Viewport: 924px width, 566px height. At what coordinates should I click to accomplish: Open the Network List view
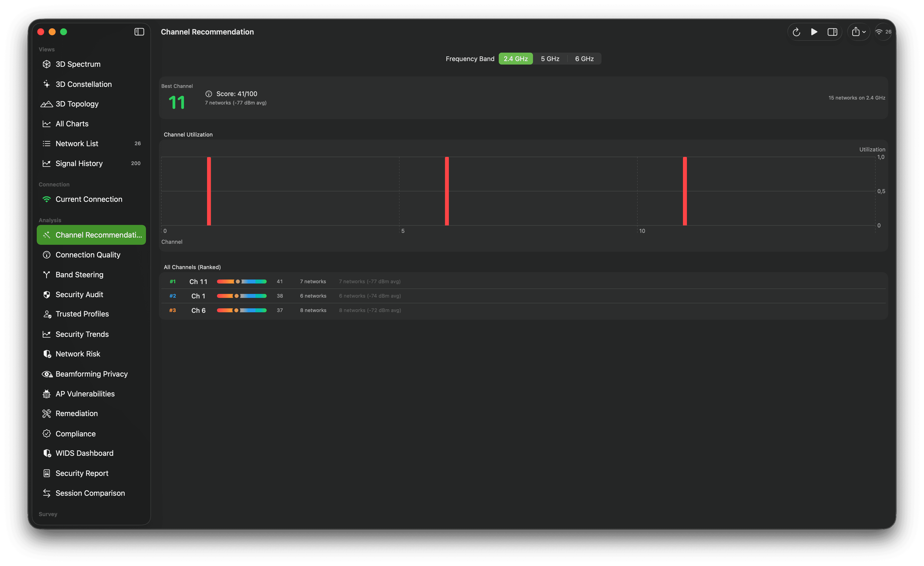coord(91,144)
